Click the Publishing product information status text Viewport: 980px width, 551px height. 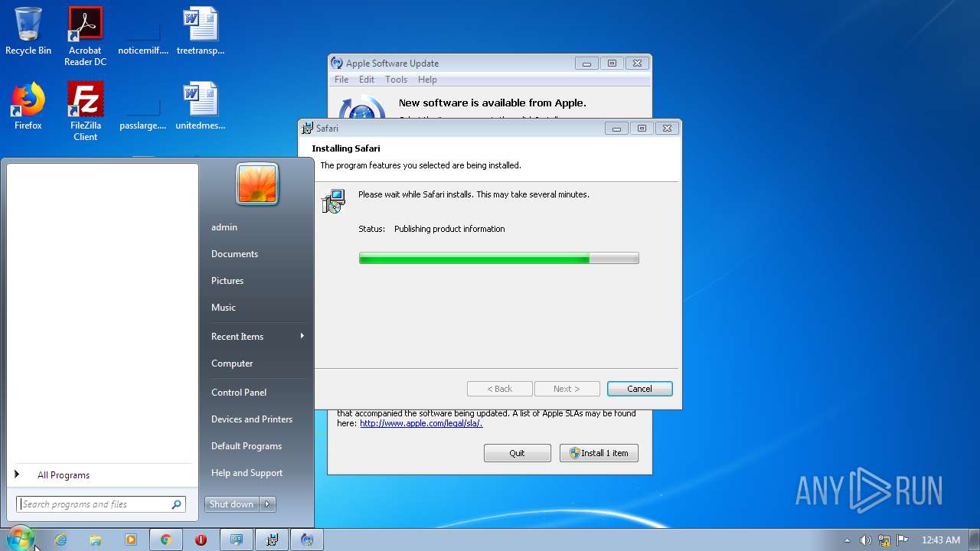tap(449, 229)
